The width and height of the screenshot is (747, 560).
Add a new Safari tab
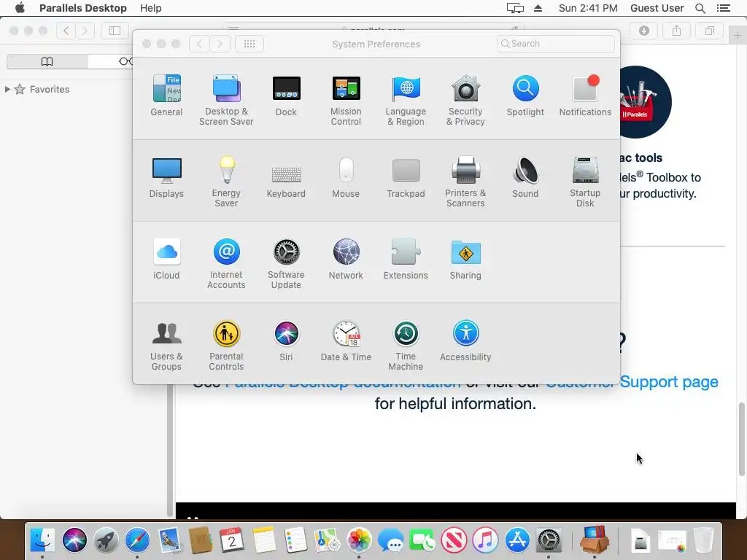(738, 35)
